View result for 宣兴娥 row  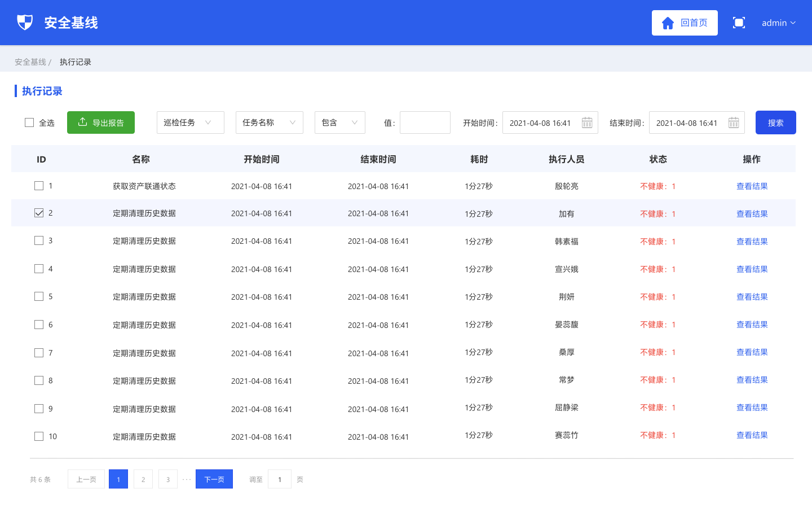[752, 269]
